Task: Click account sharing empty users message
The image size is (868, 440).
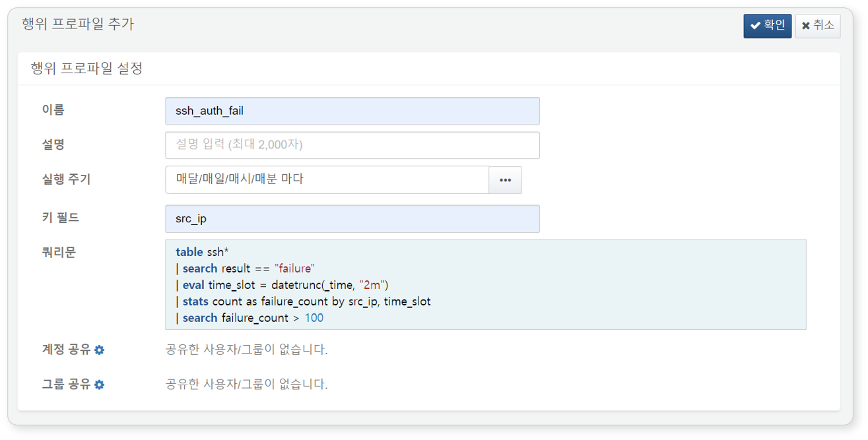Action: pos(246,350)
